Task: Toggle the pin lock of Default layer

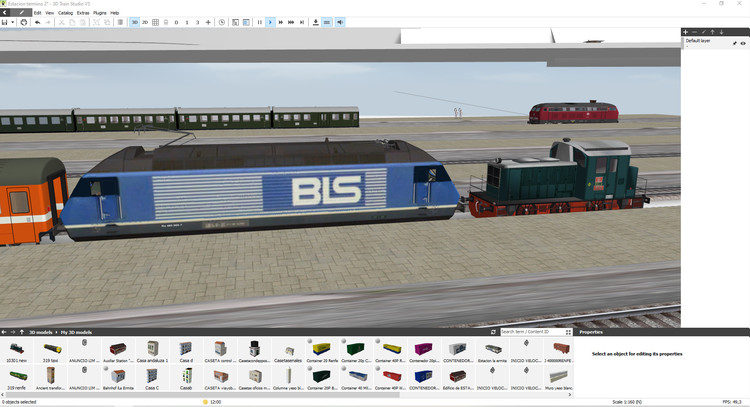Action: (x=735, y=44)
